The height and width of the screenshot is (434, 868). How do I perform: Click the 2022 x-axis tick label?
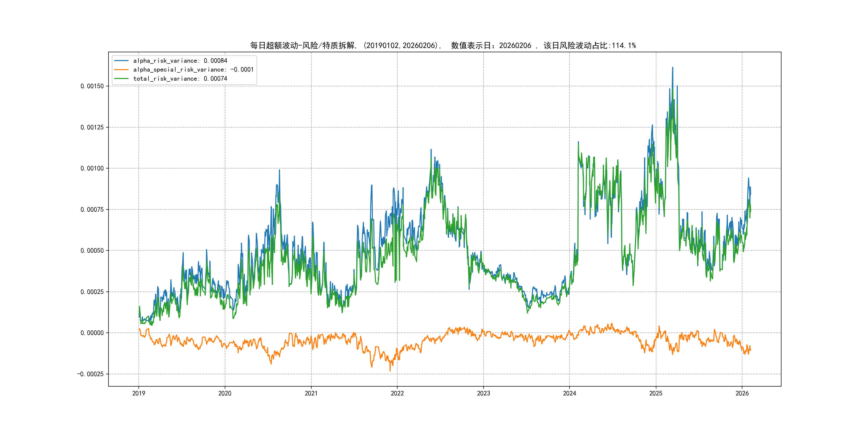pyautogui.click(x=397, y=393)
